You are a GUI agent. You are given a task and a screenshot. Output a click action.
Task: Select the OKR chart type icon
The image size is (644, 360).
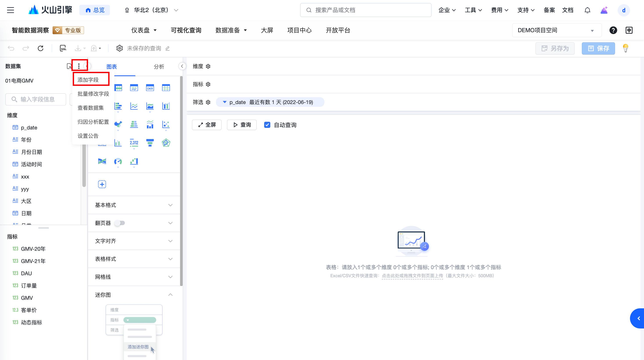coord(150,88)
